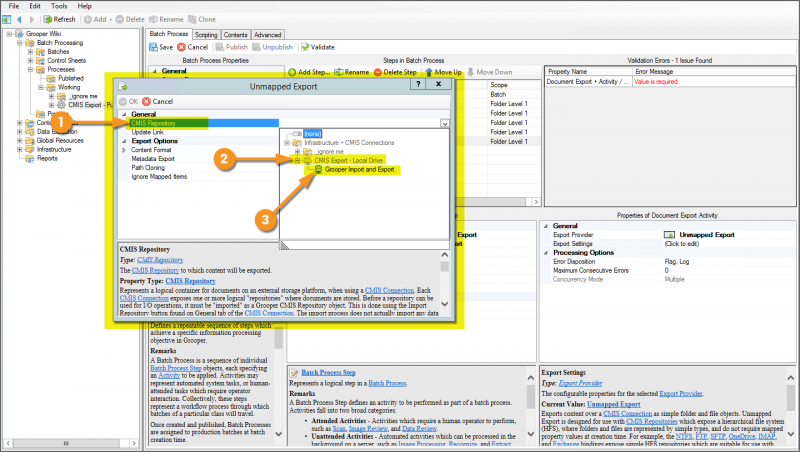
Task: Select the Ignore Mapped Items property
Action: 159,177
